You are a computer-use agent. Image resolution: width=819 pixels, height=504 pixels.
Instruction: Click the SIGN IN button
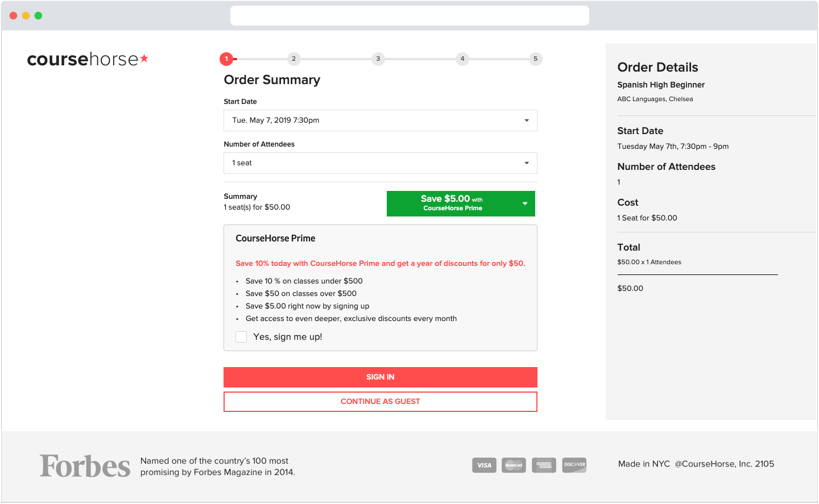(380, 377)
